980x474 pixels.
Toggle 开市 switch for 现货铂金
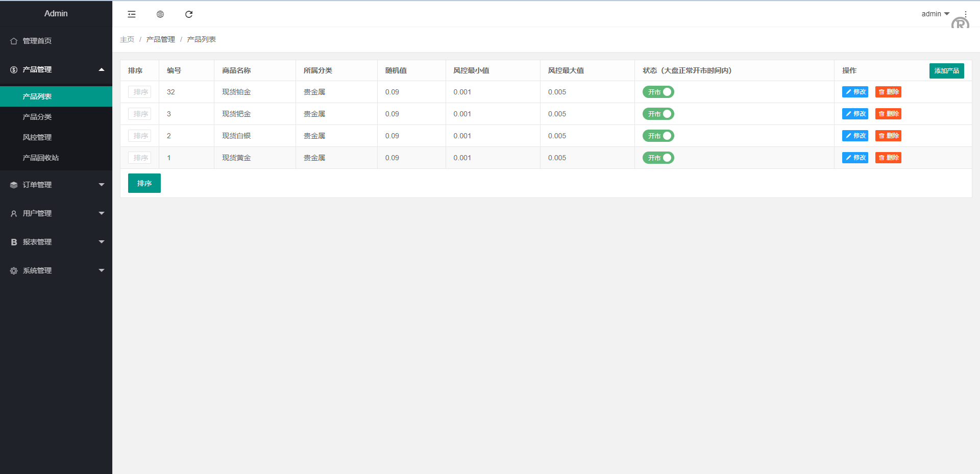point(658,92)
